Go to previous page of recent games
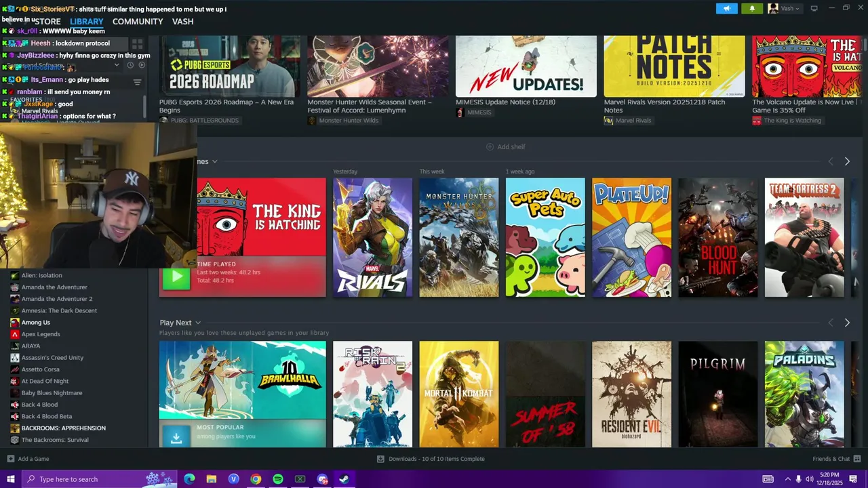The height and width of the screenshot is (488, 868). point(831,161)
